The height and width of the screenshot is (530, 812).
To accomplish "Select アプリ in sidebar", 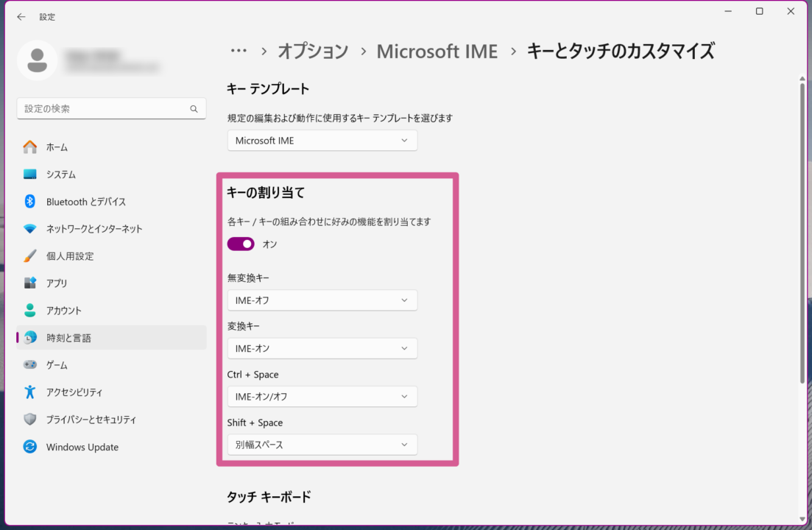I will tap(111, 283).
